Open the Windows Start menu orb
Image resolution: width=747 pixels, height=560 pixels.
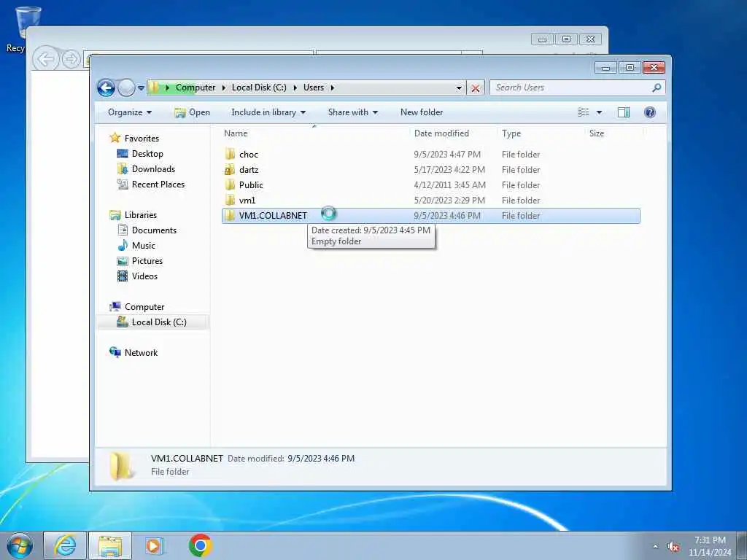click(x=20, y=545)
